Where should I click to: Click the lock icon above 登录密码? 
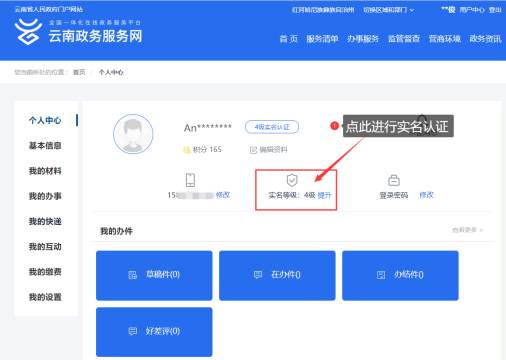tap(394, 180)
